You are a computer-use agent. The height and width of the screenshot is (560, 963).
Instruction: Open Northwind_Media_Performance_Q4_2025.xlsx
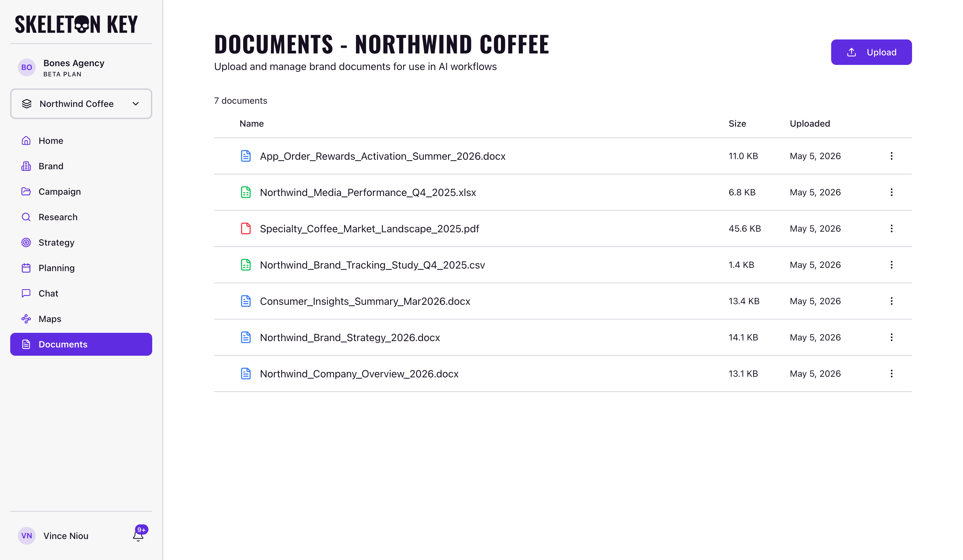coord(368,193)
